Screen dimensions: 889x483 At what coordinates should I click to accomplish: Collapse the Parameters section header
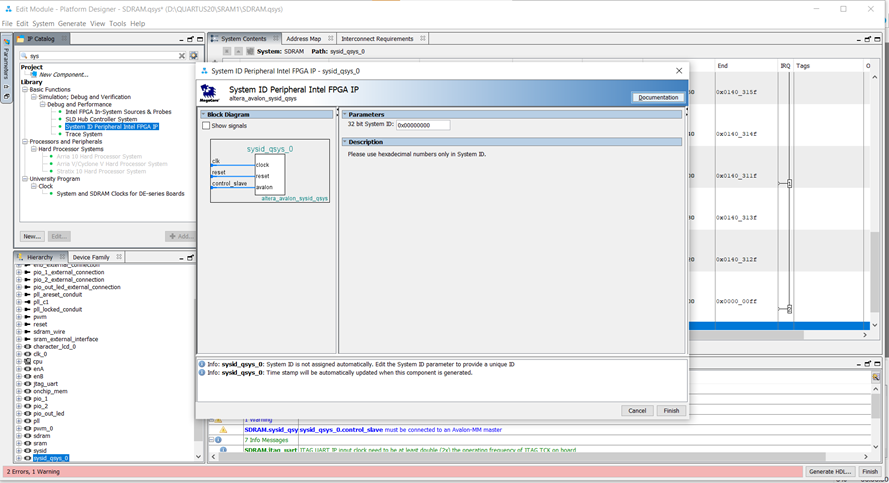click(345, 115)
